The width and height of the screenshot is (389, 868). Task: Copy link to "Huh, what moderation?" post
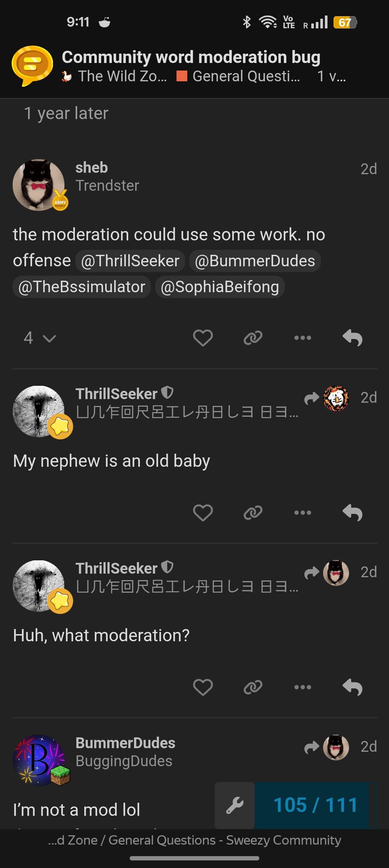tap(253, 687)
